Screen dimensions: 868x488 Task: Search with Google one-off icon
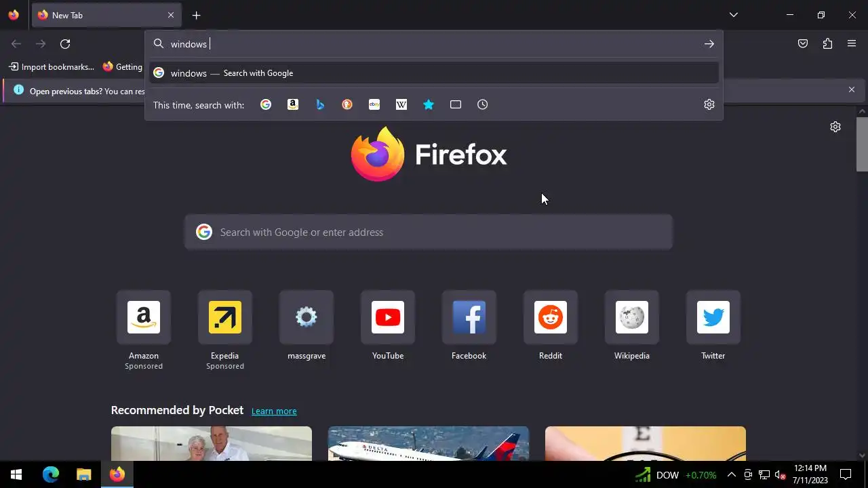tap(266, 104)
